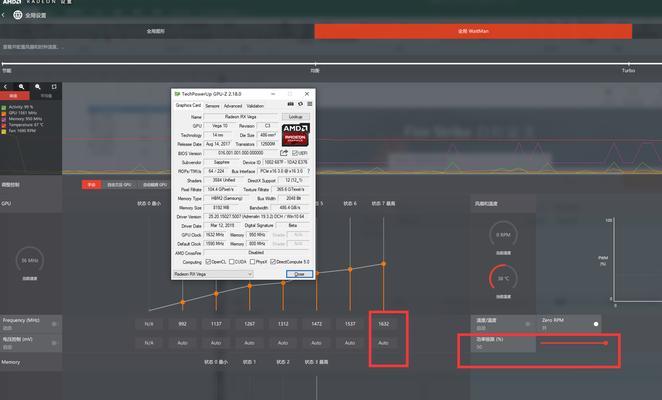Open the GPU-Z Sensors tab
This screenshot has width=662, height=400.
point(212,106)
